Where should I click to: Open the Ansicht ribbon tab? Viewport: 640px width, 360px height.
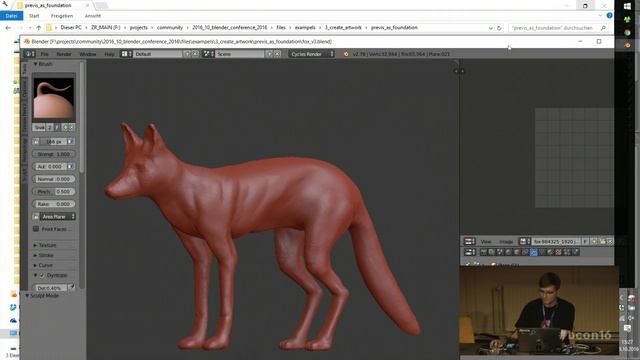(x=93, y=16)
